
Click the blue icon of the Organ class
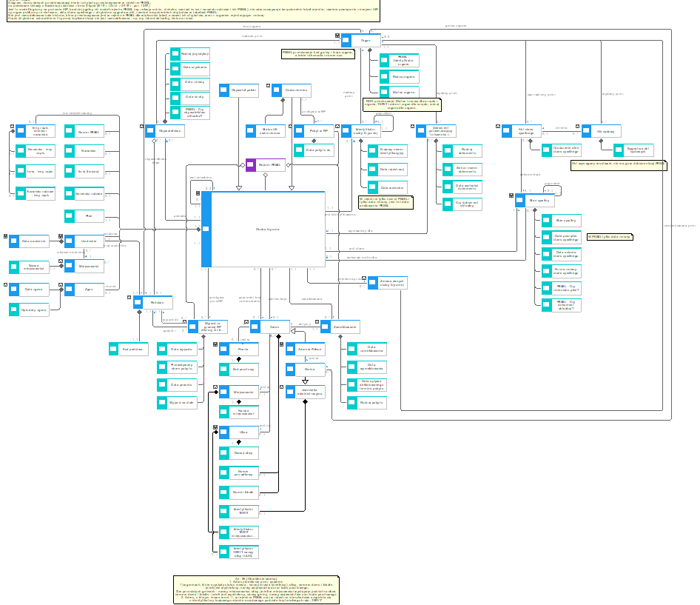tap(346, 40)
